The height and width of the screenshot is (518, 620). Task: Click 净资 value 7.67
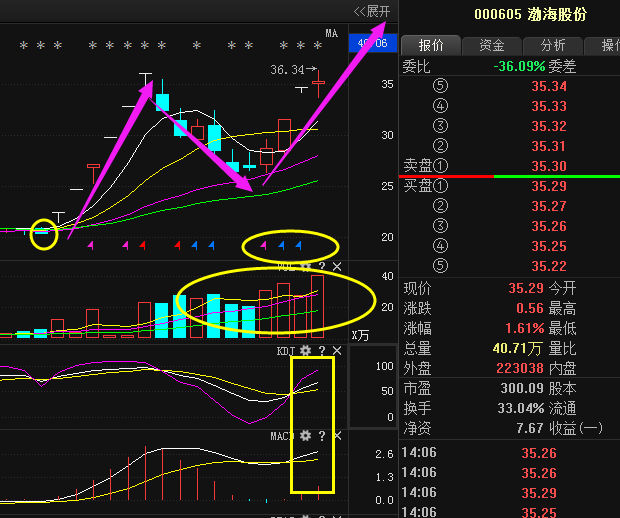[x=530, y=428]
